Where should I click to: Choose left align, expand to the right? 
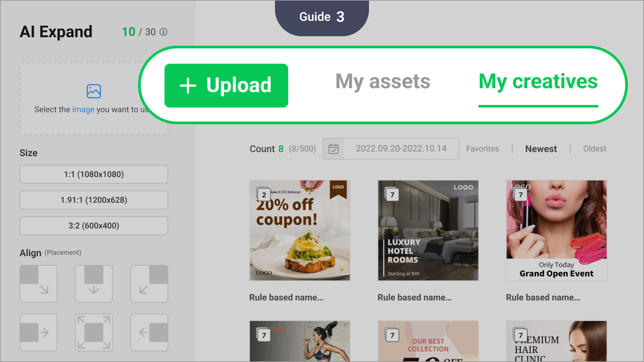point(38,332)
